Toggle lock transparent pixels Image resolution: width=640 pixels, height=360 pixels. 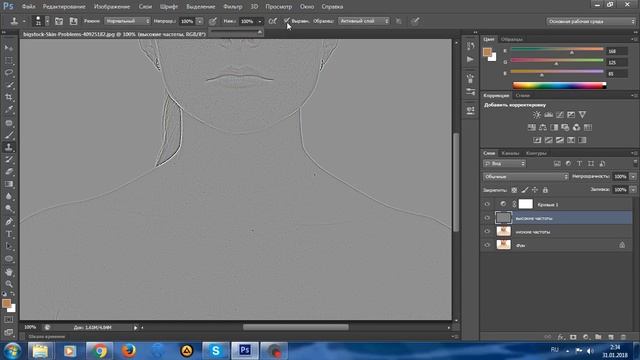point(514,190)
